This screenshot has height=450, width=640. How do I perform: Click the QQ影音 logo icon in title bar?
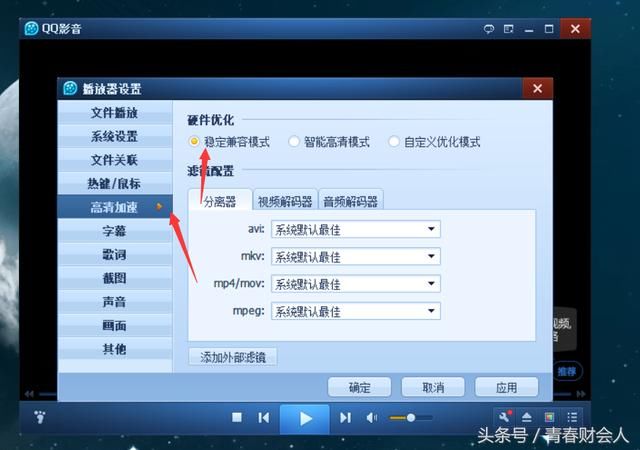pos(31,29)
